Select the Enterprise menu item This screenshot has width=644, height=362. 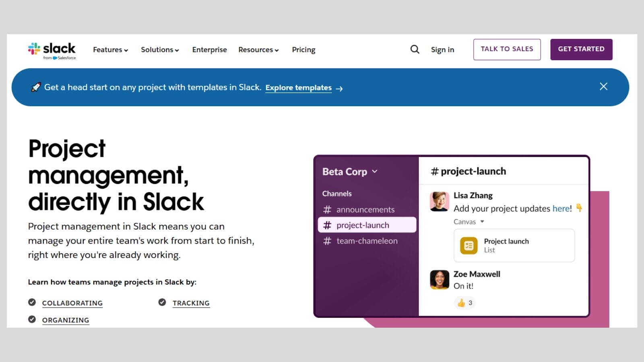click(x=209, y=49)
